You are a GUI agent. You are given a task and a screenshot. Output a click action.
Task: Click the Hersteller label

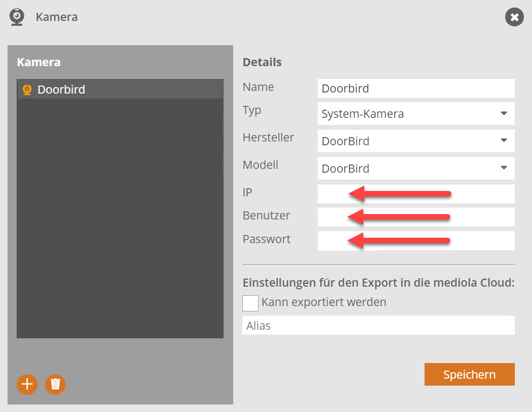tap(268, 137)
